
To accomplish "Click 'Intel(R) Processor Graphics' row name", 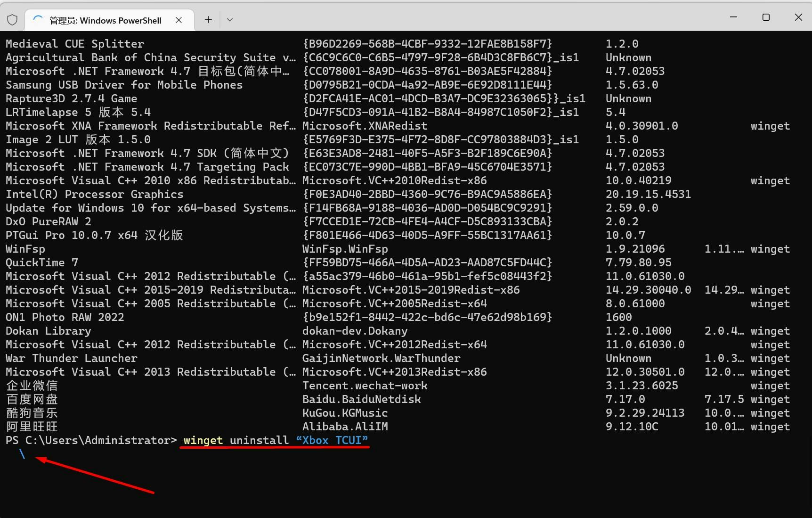I will pyautogui.click(x=95, y=194).
